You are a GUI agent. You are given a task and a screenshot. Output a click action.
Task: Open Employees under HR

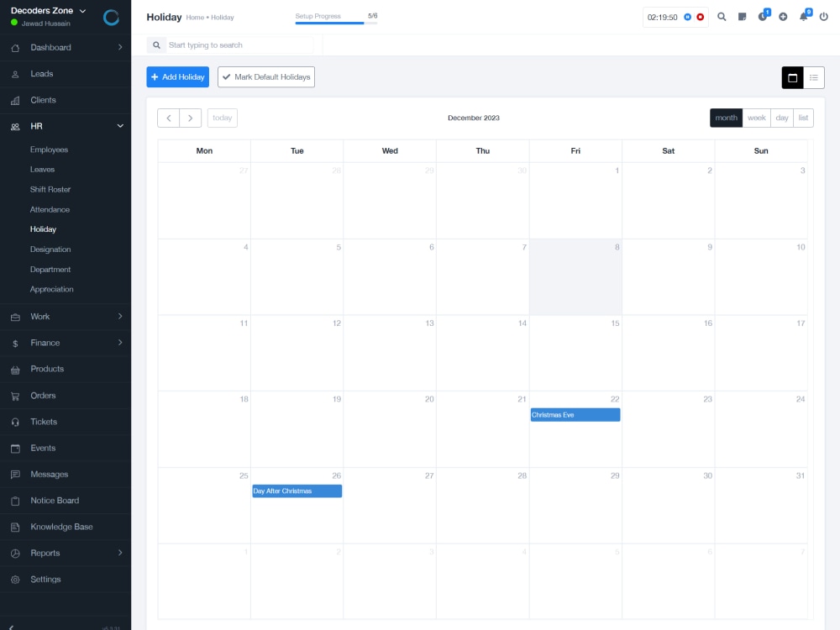click(49, 150)
